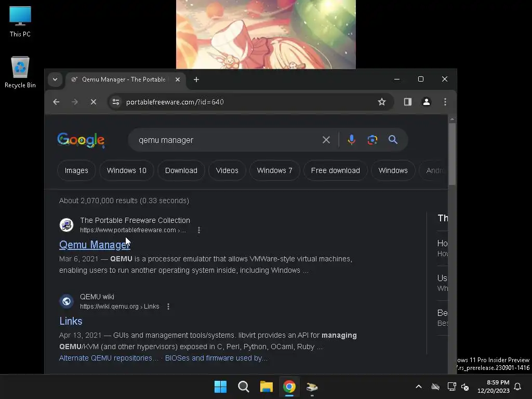Filter results by Images

click(76, 170)
